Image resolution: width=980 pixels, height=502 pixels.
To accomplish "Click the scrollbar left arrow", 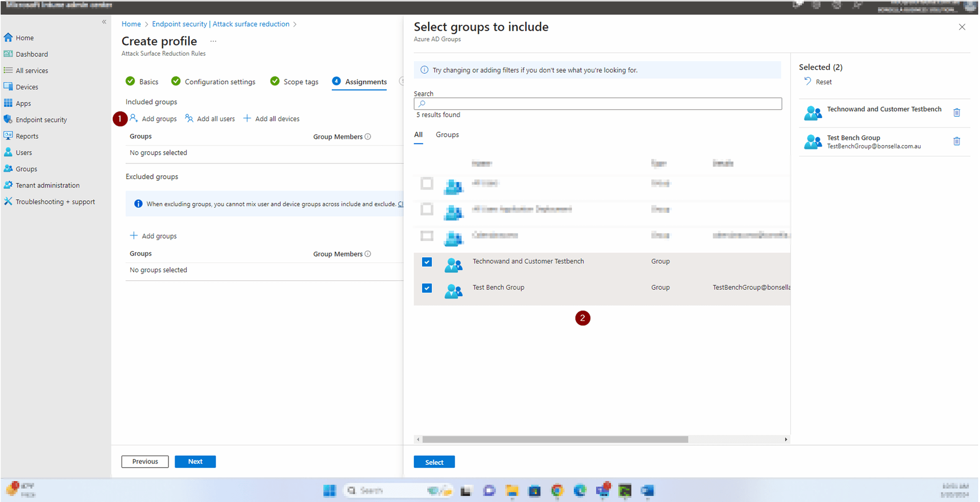I will click(x=419, y=439).
